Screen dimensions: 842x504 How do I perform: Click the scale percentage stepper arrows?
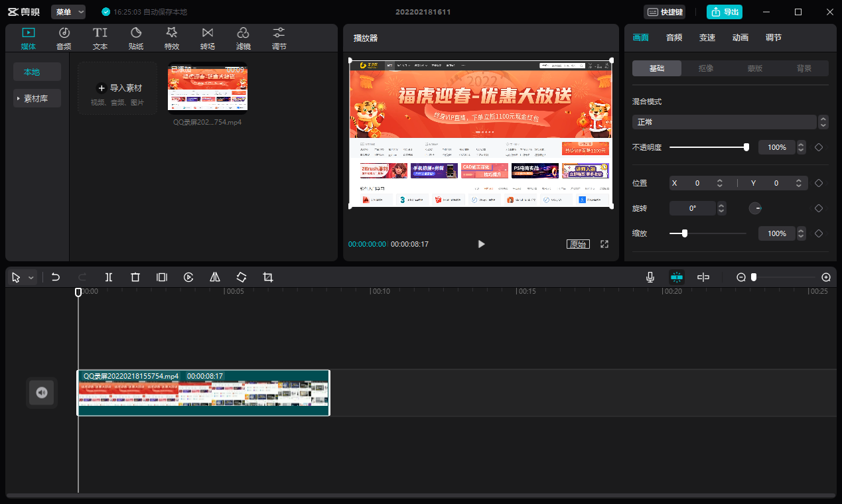802,233
